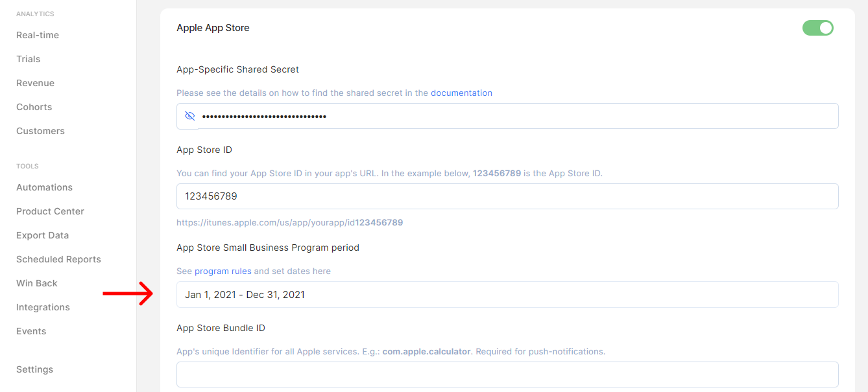The image size is (868, 392).
Task: Open Real-time analytics
Action: click(x=38, y=35)
